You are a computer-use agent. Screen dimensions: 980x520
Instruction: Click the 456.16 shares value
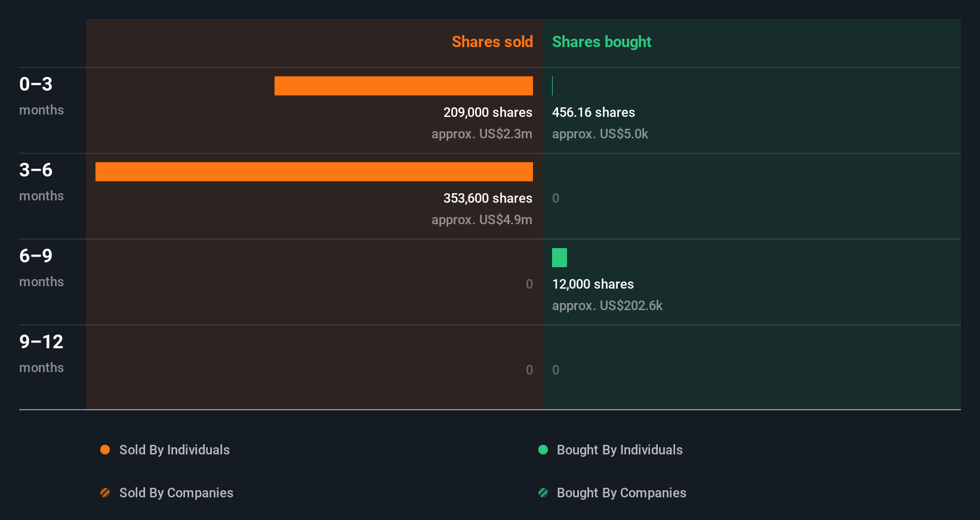tap(593, 112)
